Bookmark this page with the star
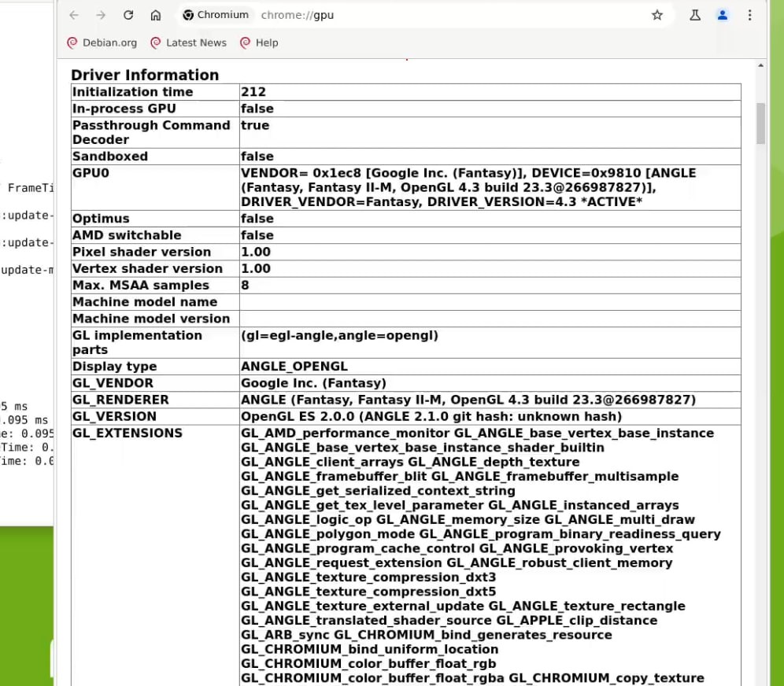The width and height of the screenshot is (784, 686). pyautogui.click(x=657, y=15)
